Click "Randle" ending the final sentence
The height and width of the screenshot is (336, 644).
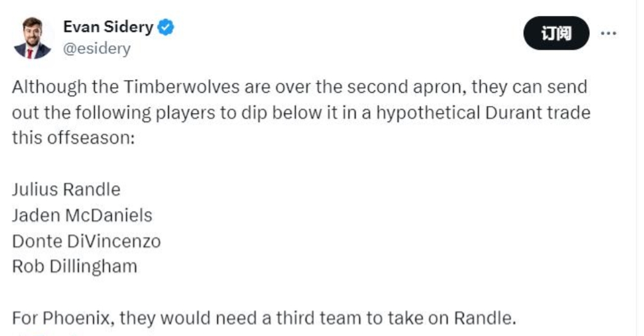(x=481, y=319)
